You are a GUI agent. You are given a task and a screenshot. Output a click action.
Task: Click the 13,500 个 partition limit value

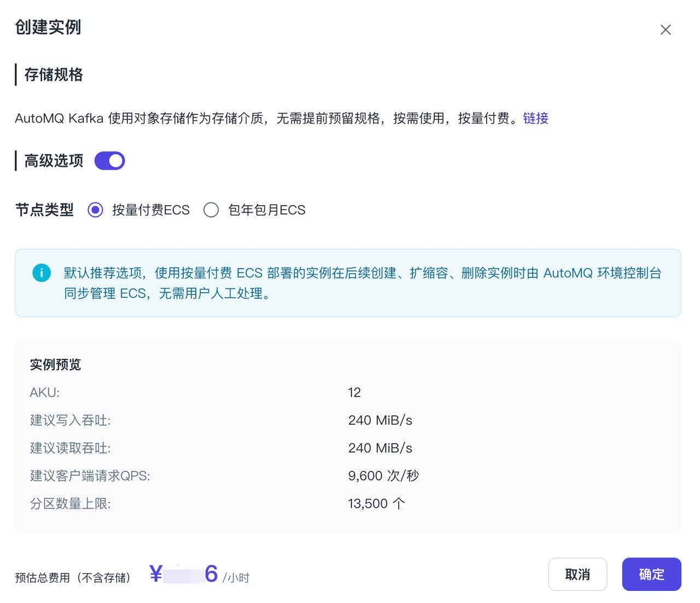[376, 503]
